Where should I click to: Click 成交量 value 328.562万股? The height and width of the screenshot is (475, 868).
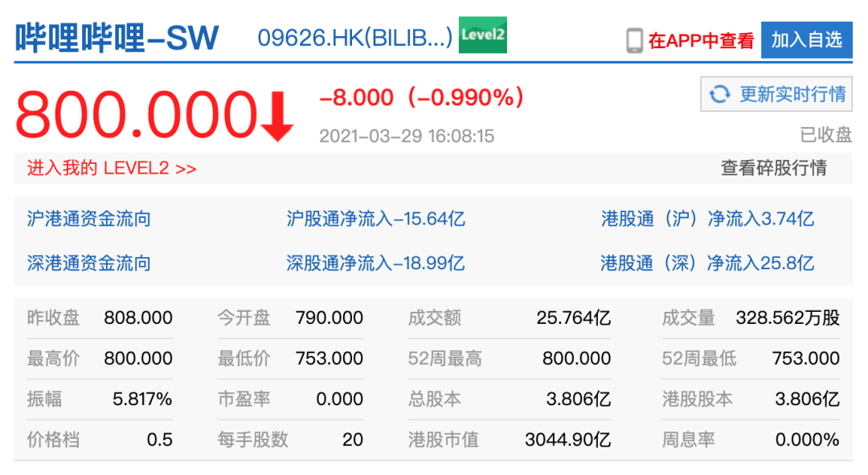788,317
